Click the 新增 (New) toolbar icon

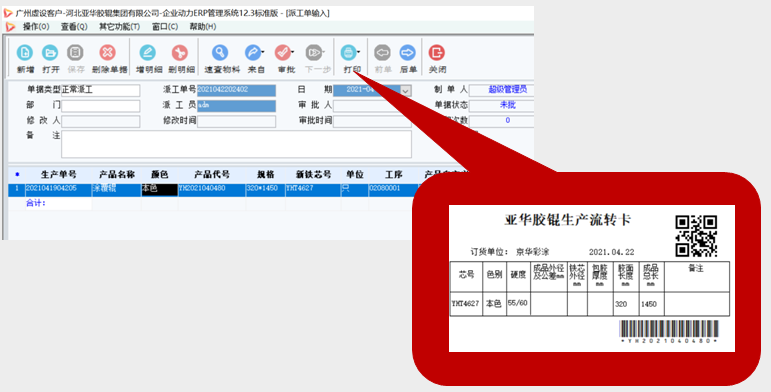click(x=25, y=52)
